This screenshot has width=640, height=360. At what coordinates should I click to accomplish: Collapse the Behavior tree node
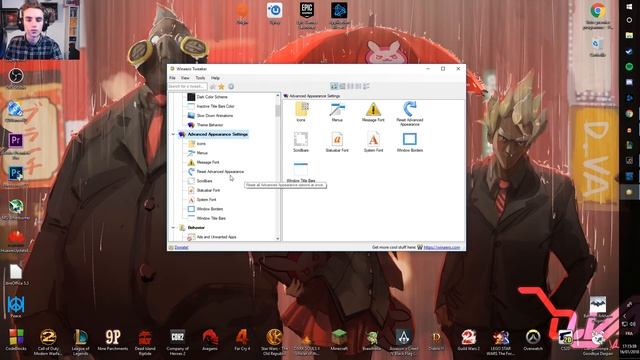click(x=173, y=228)
